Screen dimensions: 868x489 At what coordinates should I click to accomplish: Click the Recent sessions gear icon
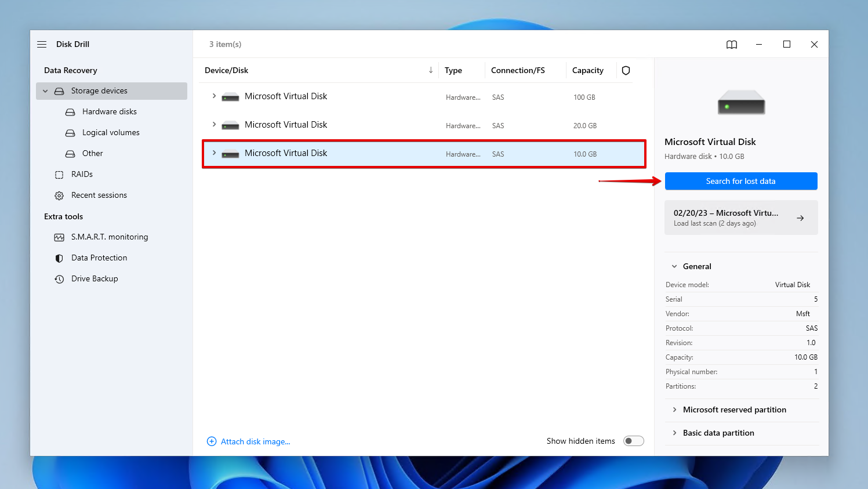tap(59, 195)
